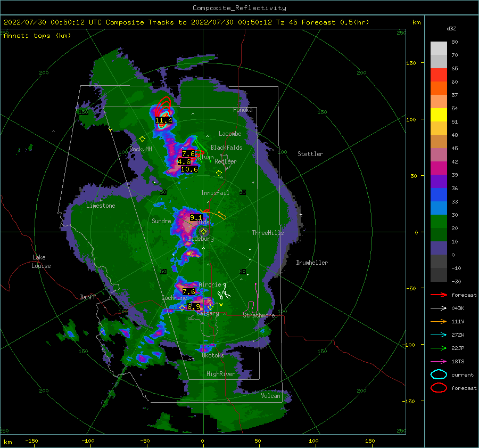This screenshot has height=448, width=479.
Task: Click the Annot: tops (km) text
Action: point(37,36)
